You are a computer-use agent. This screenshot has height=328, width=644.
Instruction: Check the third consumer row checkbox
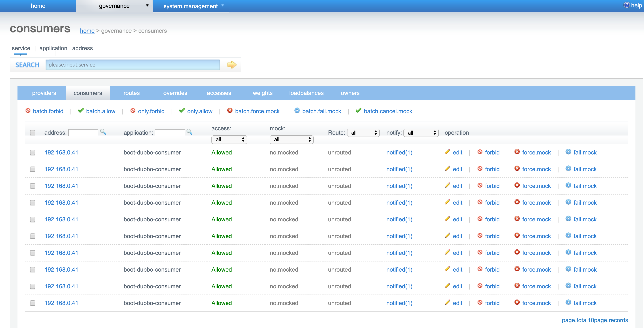[32, 186]
